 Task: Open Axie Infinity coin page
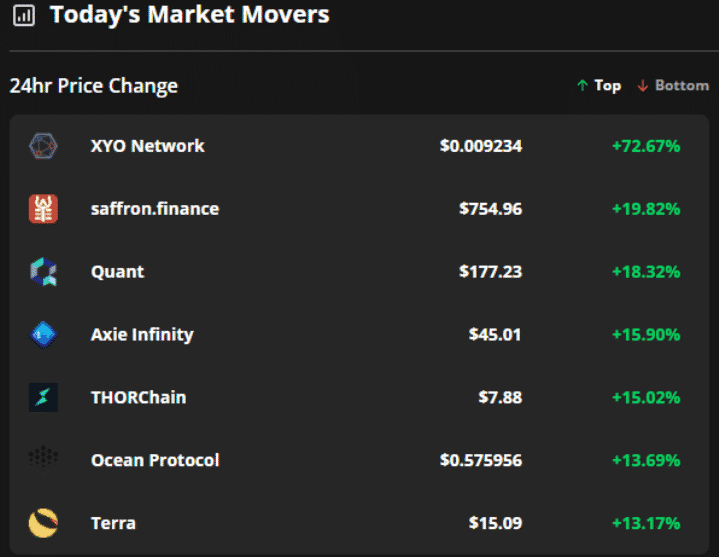pos(141,335)
